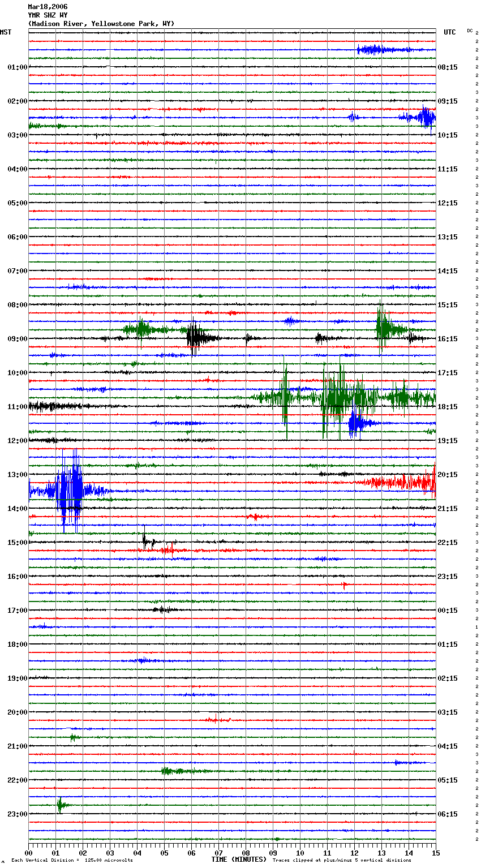
Task: Click the 04:15 UTC time label
Action: tap(448, 746)
